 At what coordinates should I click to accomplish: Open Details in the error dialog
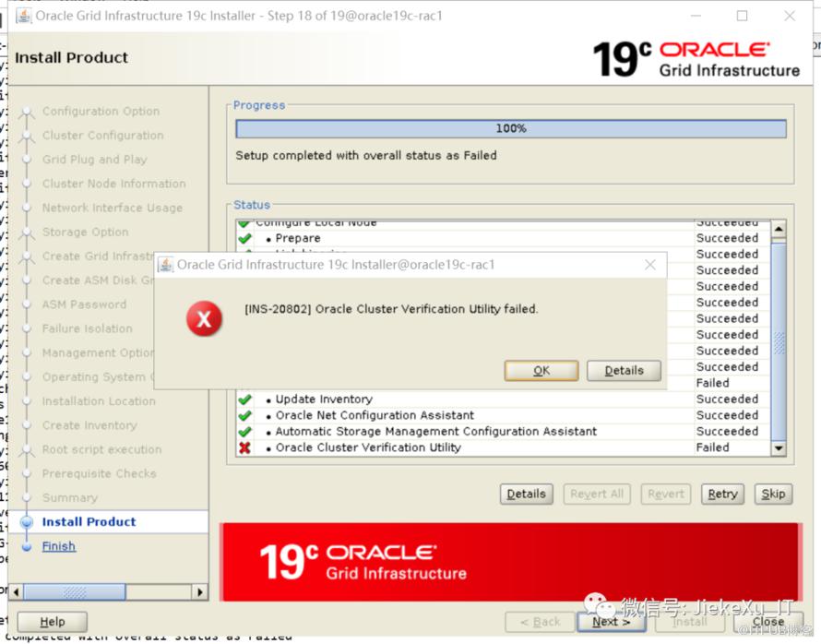[x=624, y=371]
